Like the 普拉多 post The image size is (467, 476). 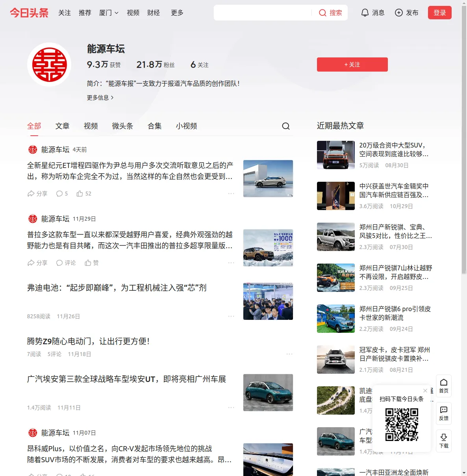click(92, 263)
